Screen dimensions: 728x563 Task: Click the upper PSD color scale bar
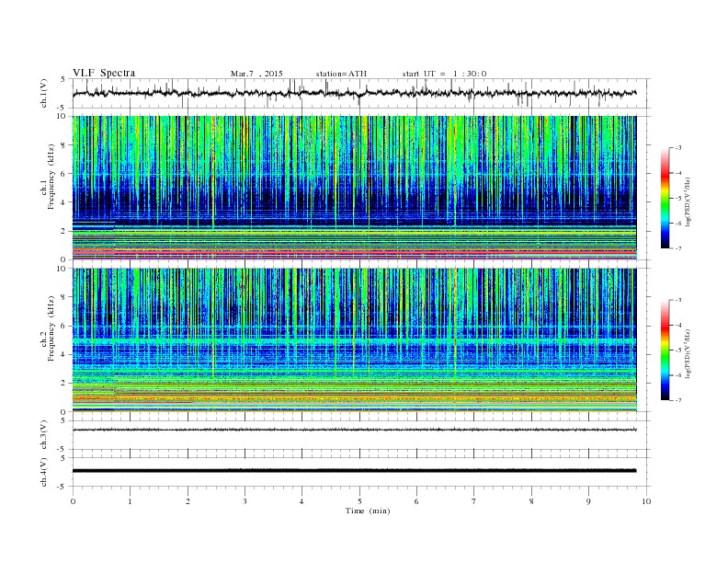point(665,198)
